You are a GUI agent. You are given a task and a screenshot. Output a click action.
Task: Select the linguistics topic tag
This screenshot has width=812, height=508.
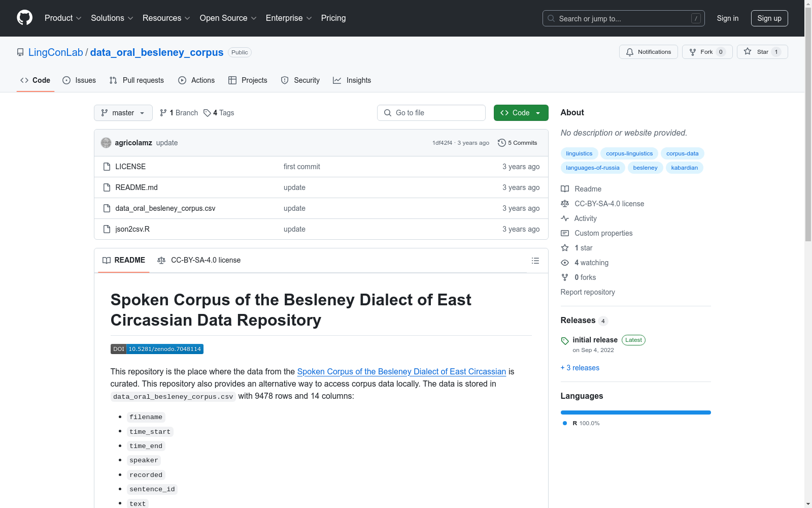pos(579,153)
